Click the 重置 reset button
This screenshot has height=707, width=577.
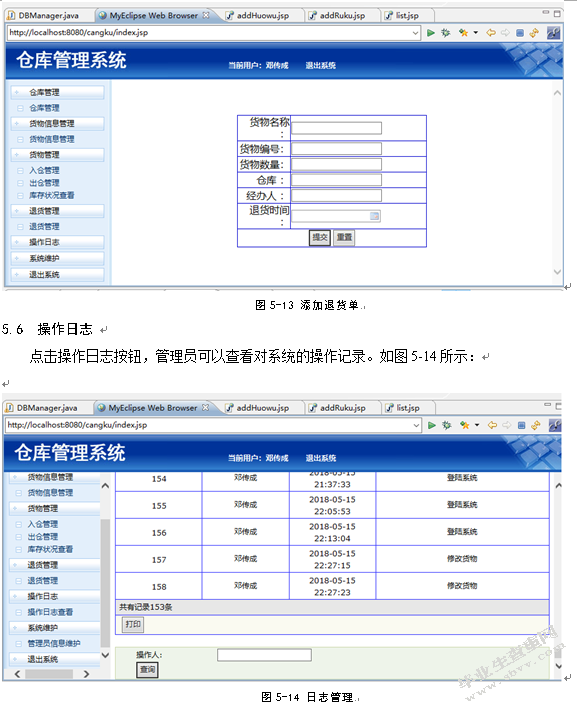[344, 238]
